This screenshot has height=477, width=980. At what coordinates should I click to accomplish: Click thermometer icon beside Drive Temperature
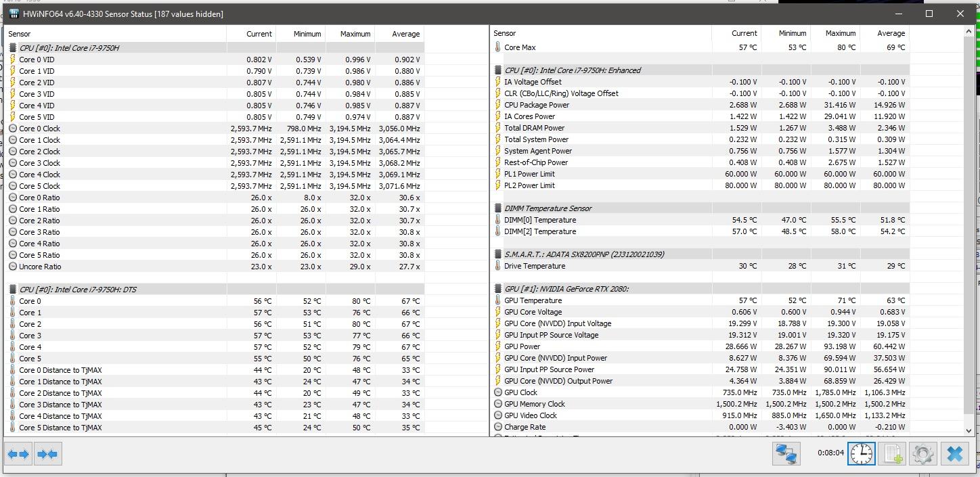point(498,266)
